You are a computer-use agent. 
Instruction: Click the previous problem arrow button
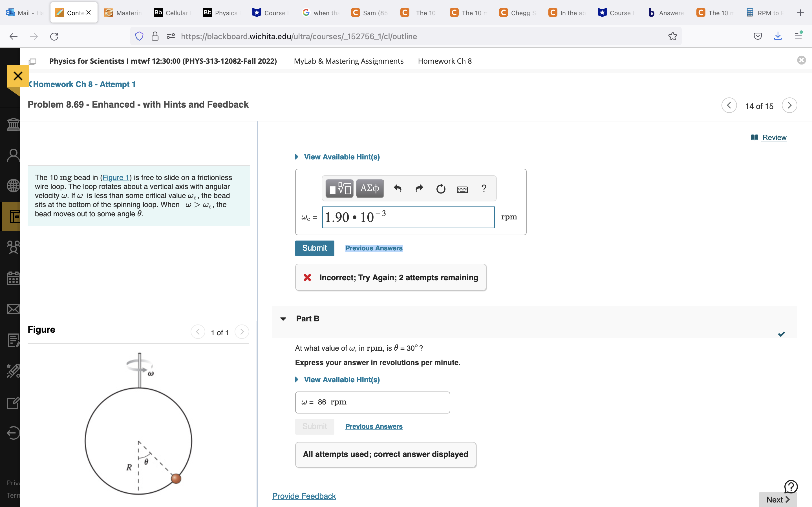click(x=730, y=106)
